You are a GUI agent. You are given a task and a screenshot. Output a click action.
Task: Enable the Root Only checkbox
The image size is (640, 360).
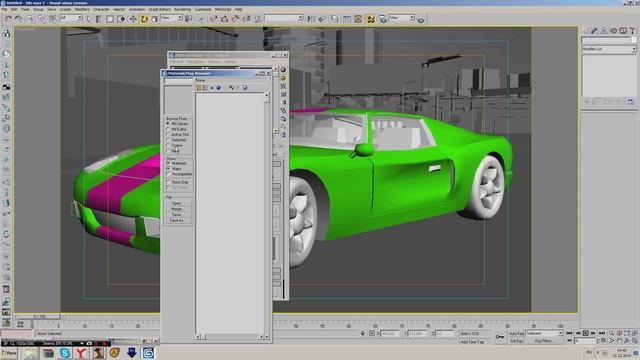169,182
